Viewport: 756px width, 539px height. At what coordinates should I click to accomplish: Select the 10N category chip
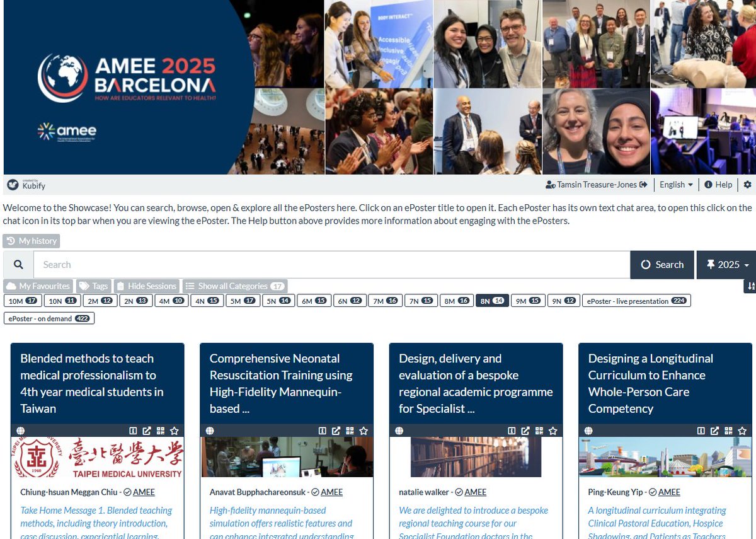coord(62,301)
